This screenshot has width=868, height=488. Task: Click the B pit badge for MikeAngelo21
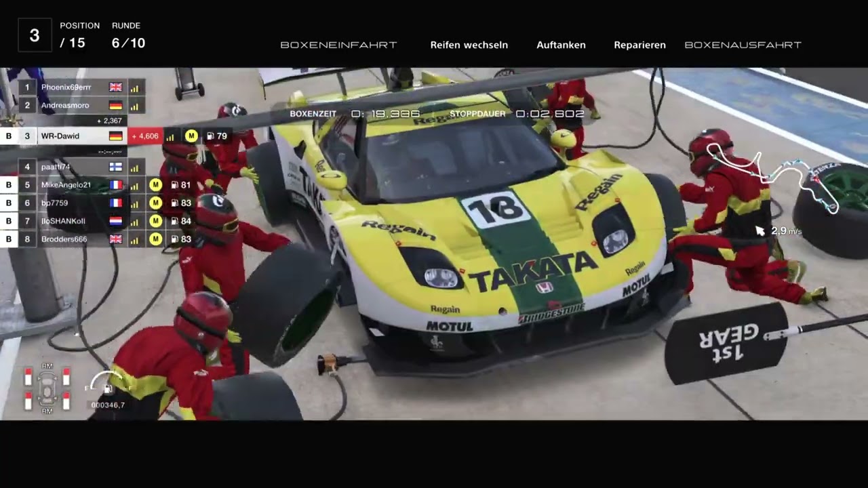click(x=9, y=185)
